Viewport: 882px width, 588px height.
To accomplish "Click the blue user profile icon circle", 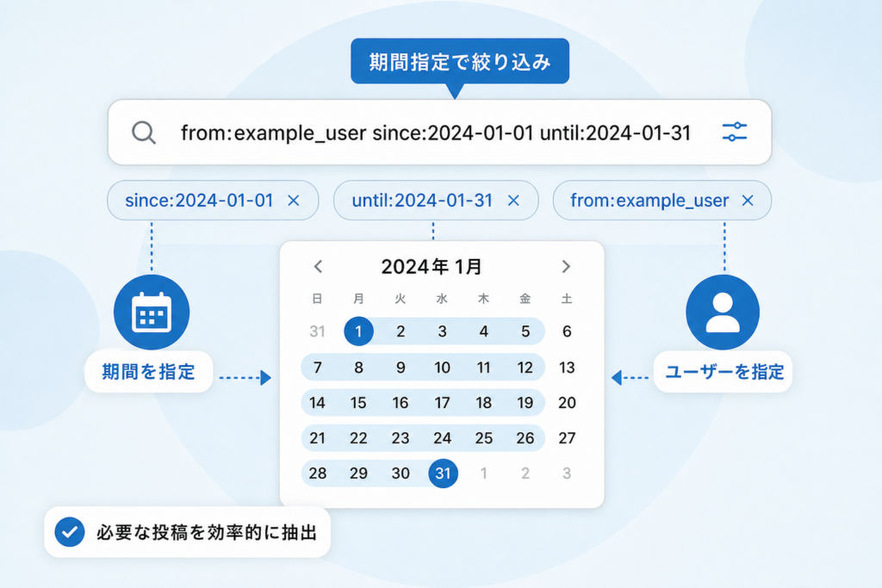I will coord(723,312).
